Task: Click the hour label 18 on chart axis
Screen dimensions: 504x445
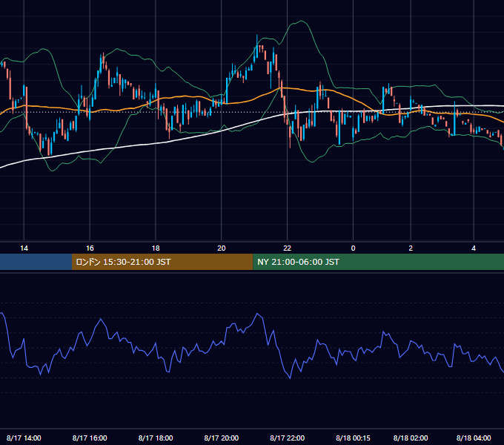Action: click(156, 248)
